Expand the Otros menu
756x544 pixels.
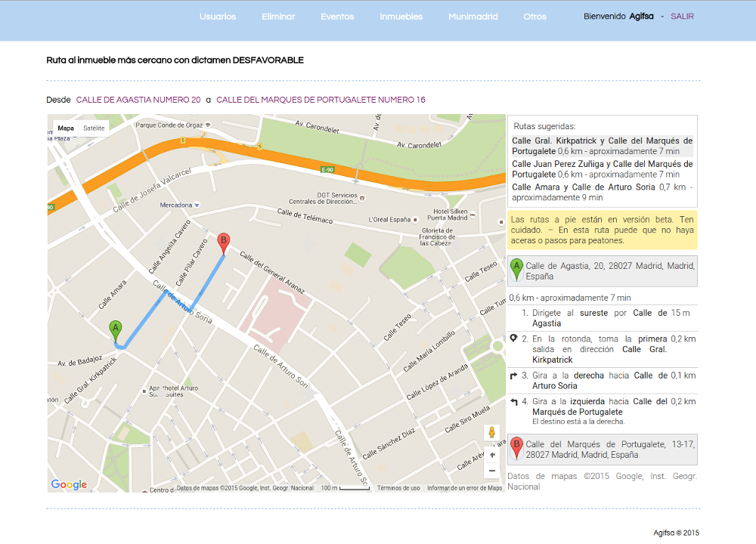click(534, 17)
